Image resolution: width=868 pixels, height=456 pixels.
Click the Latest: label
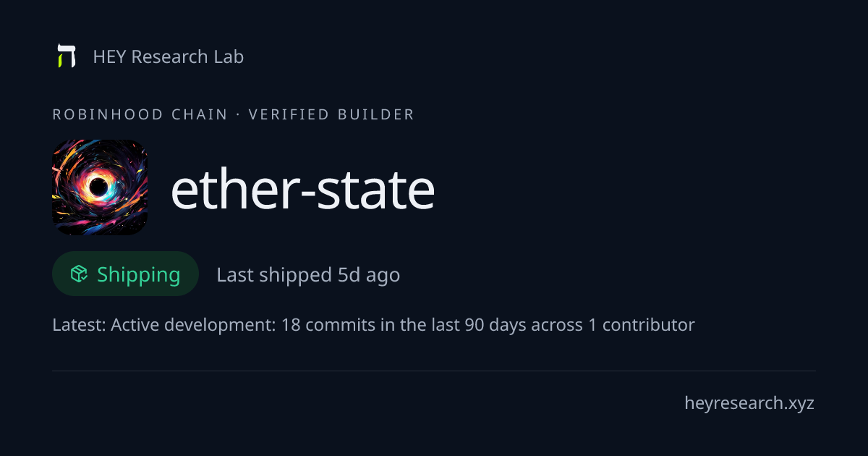point(79,325)
